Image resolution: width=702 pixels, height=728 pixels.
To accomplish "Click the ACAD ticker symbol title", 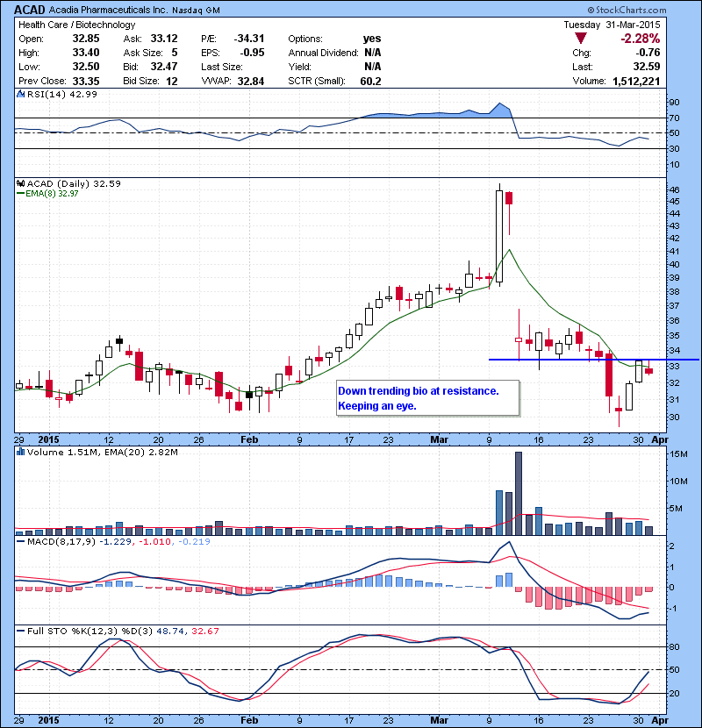I will tap(30, 10).
